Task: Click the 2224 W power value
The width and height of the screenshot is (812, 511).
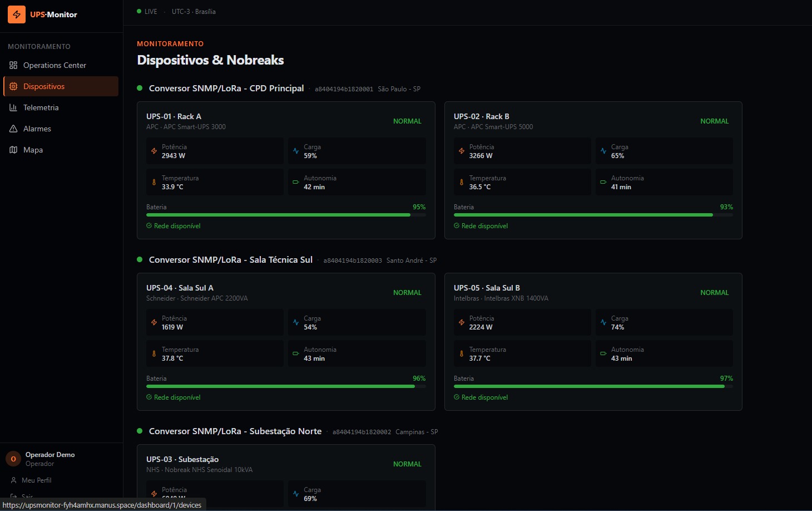Action: point(481,327)
